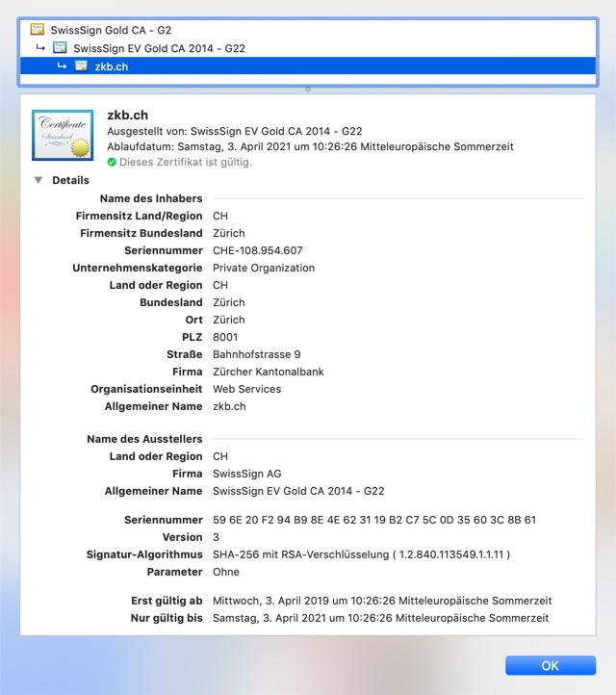This screenshot has width=616, height=695.
Task: Click the bold zkb.ch certificate title
Action: (127, 116)
